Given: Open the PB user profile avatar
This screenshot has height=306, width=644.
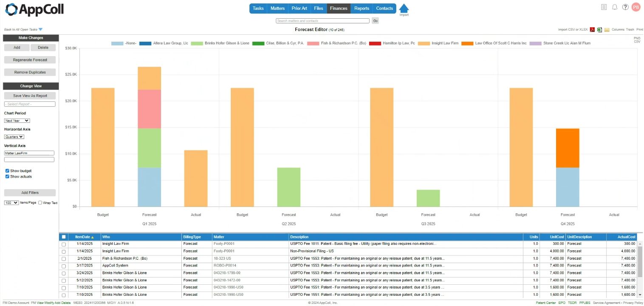Looking at the screenshot, I should 636,7.
